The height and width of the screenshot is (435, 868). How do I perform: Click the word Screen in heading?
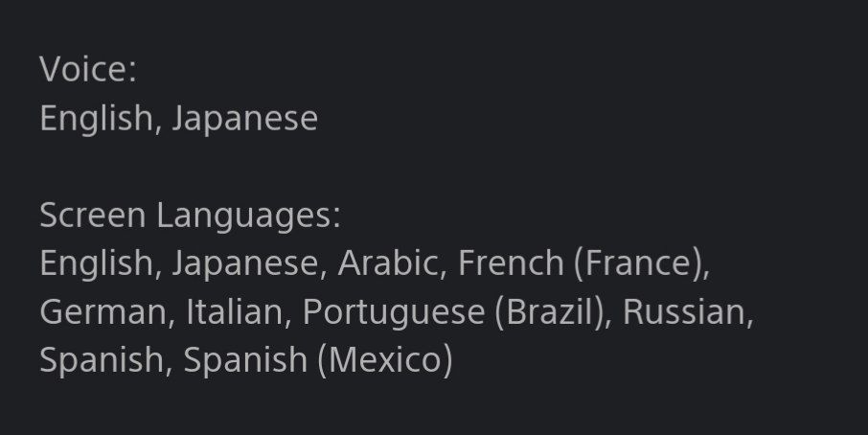point(93,215)
